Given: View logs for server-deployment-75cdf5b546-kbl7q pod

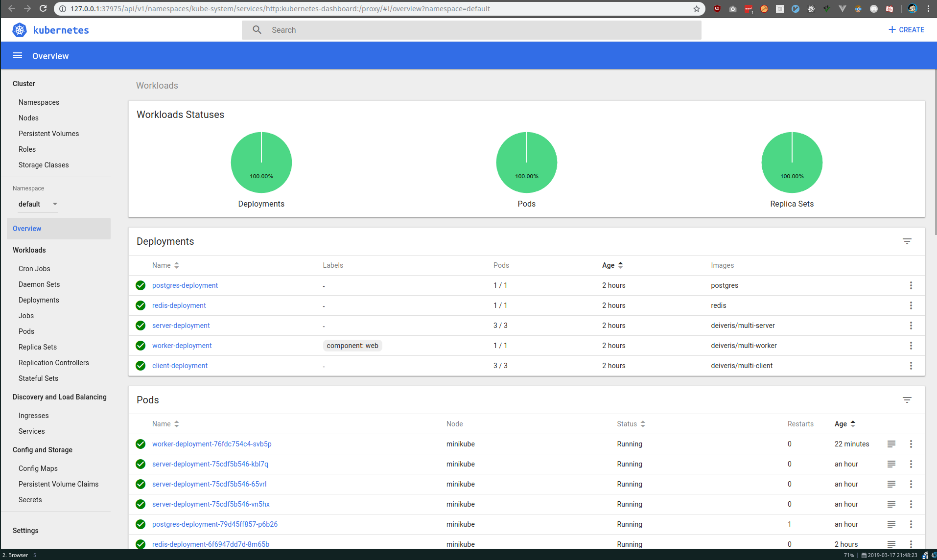Looking at the screenshot, I should [x=891, y=464].
